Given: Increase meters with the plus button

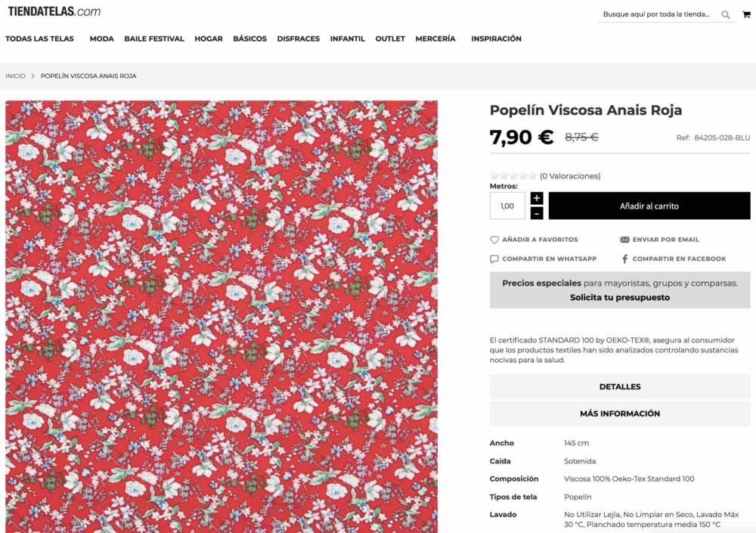Looking at the screenshot, I should coord(537,198).
